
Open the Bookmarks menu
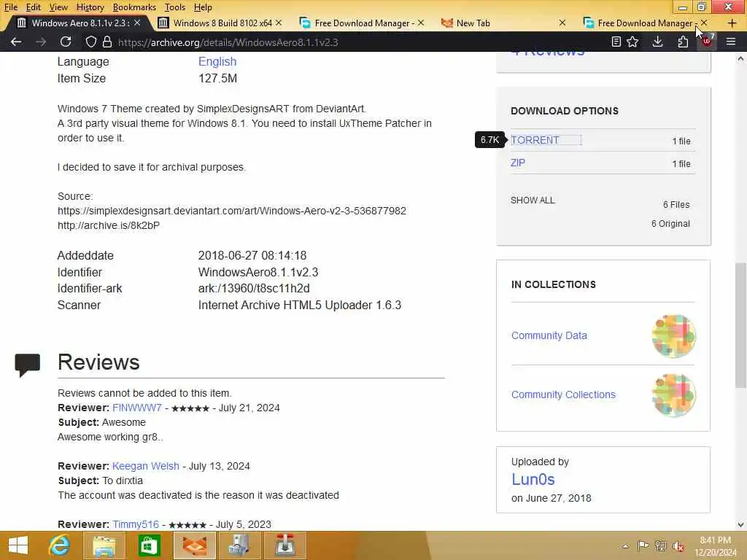coord(134,7)
